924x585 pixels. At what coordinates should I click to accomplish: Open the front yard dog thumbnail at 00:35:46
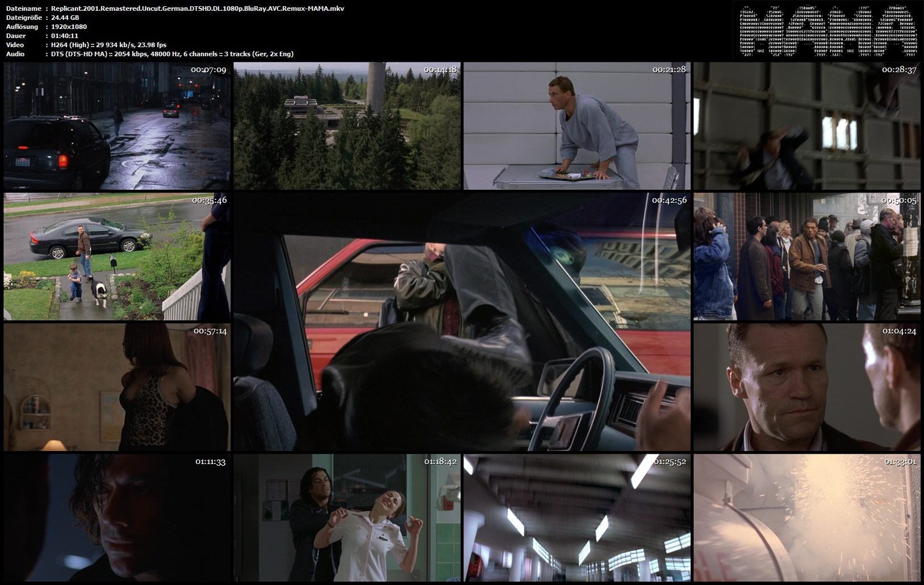pos(118,257)
